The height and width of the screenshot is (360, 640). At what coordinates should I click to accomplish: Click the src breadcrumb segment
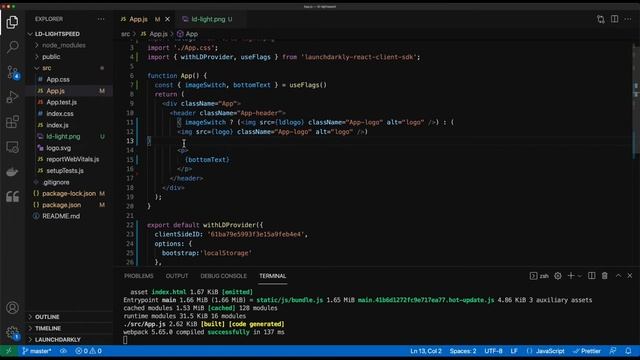coord(125,34)
